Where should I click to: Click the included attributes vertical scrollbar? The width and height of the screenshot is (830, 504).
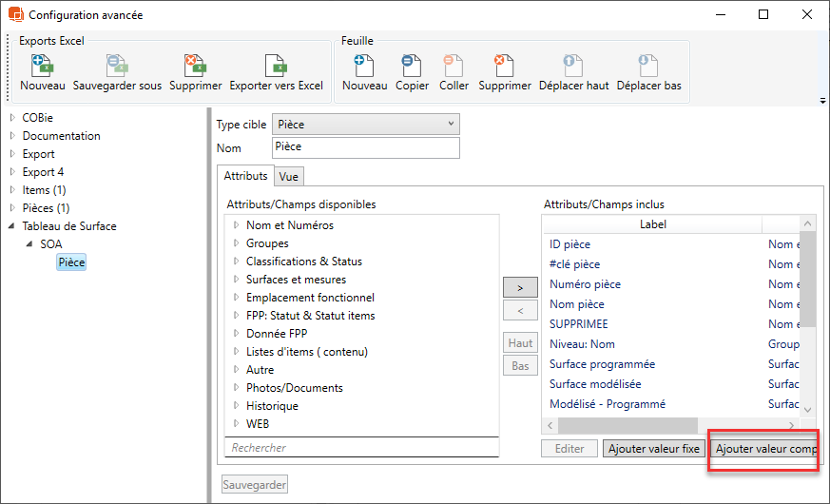tap(807, 285)
